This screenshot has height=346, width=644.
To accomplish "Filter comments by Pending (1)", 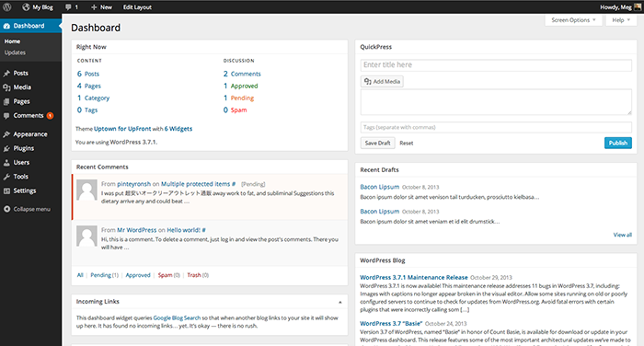I will click(104, 275).
